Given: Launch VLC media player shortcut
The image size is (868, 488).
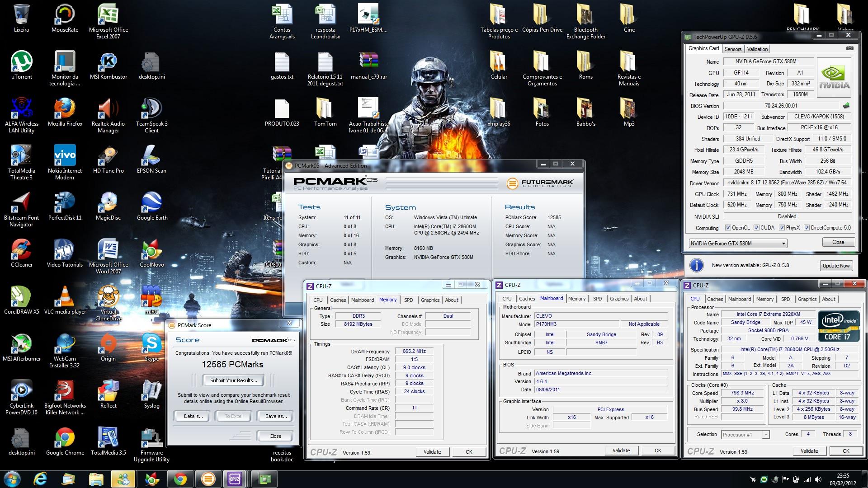Looking at the screenshot, I should [x=65, y=300].
